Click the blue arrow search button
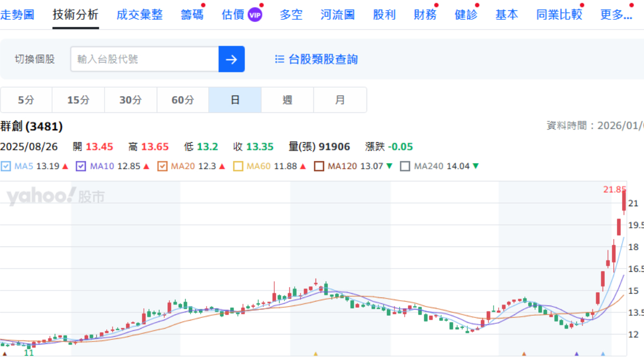The width and height of the screenshot is (644, 363). (231, 59)
